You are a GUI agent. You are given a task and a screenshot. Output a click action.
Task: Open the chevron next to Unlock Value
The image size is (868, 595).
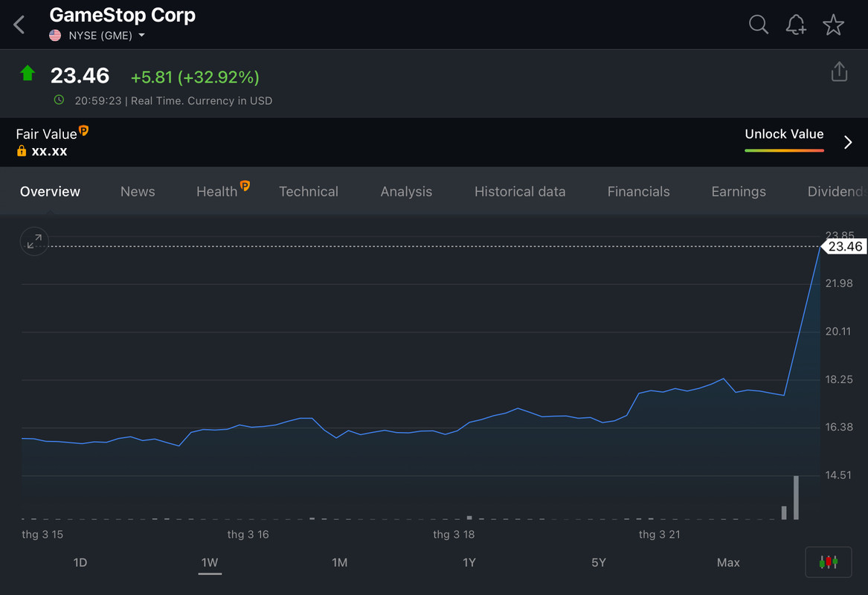coord(847,142)
